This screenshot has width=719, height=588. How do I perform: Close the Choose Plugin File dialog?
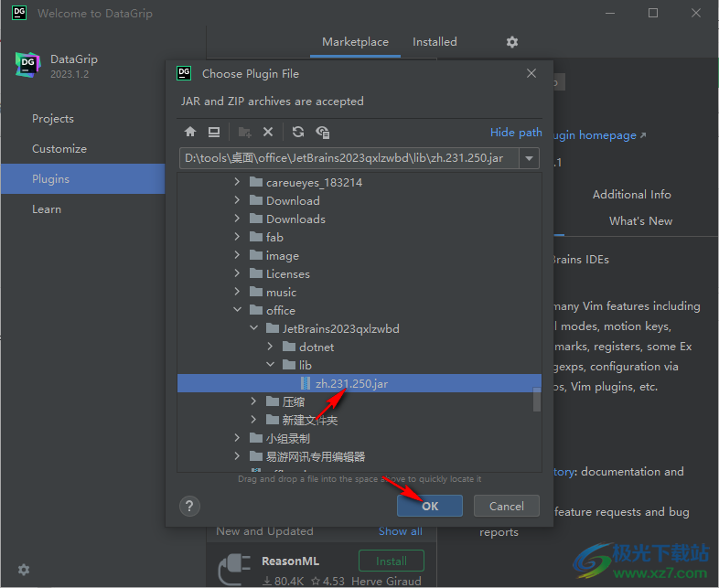click(531, 73)
